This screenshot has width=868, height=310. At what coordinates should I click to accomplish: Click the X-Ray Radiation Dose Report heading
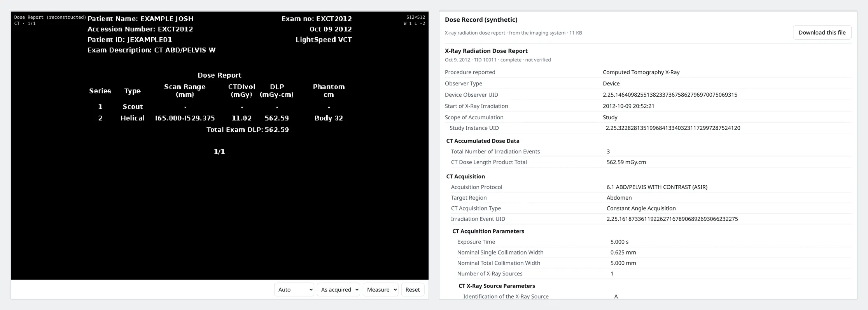tap(486, 51)
